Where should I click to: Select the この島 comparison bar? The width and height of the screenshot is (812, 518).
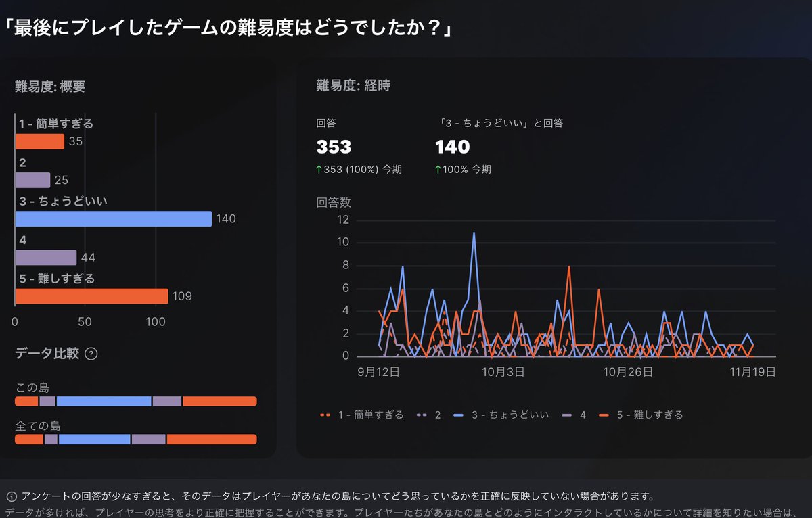point(135,402)
